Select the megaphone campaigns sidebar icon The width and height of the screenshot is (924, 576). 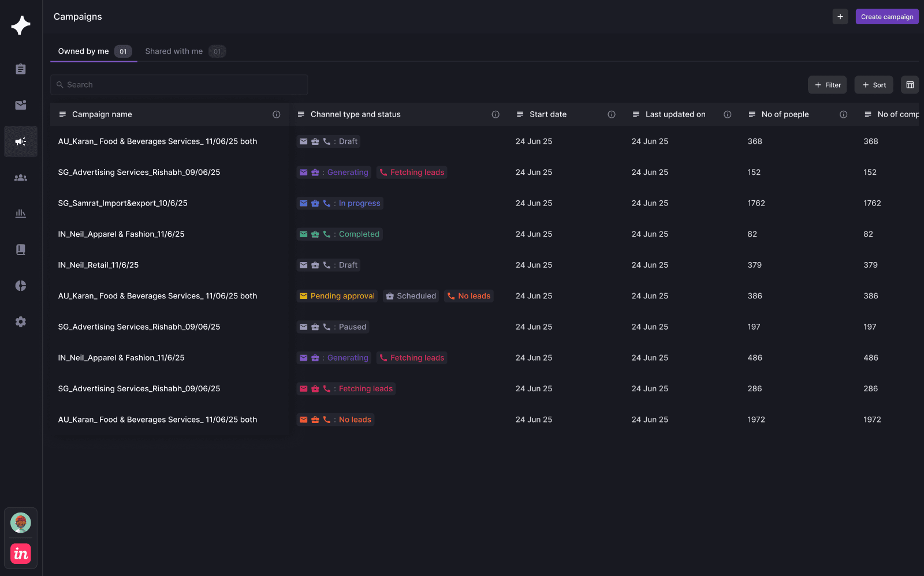pyautogui.click(x=21, y=141)
